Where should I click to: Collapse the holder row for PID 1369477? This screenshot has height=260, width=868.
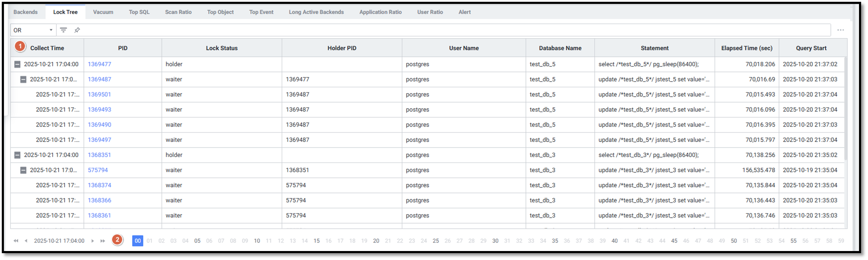(18, 64)
